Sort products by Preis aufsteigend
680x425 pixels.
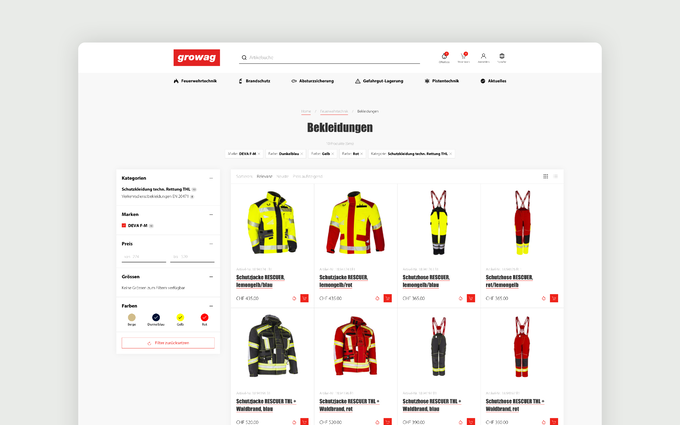(308, 177)
